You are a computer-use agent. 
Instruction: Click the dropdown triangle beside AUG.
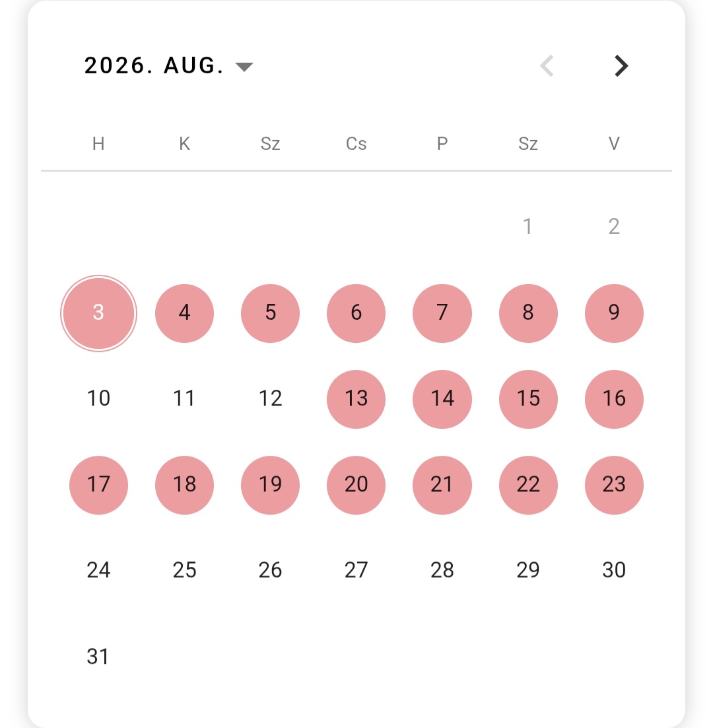[244, 67]
